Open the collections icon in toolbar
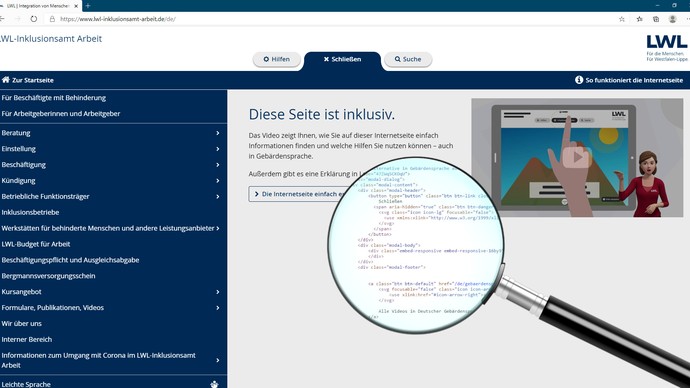The height and width of the screenshot is (388, 690). pos(656,19)
